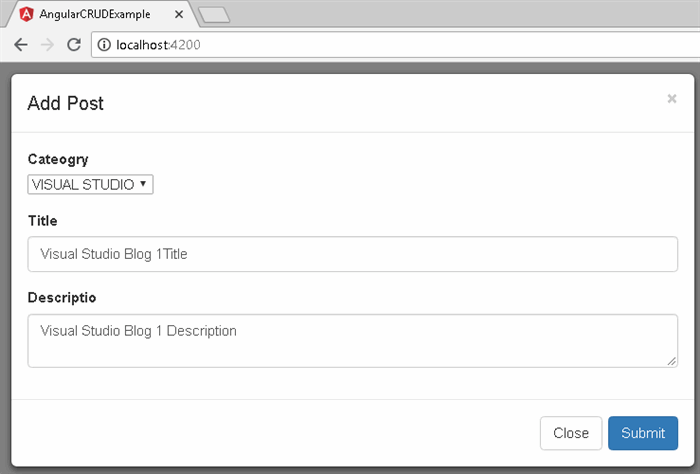Open a new browser tab
The height and width of the screenshot is (474, 700).
click(214, 15)
